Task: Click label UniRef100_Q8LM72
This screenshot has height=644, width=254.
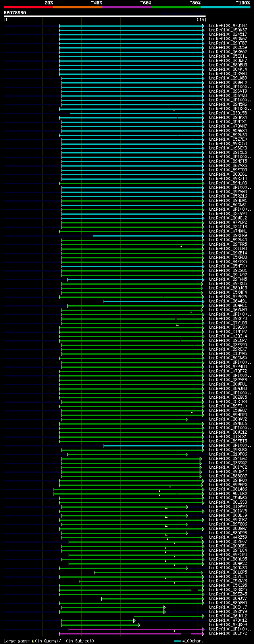Action: tap(228, 634)
